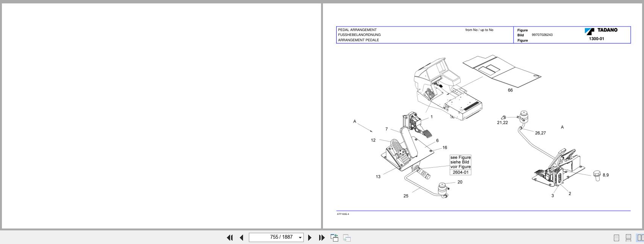Click the go-back-to-previous-view icon
This screenshot has width=644, height=244.
[x=334, y=238]
